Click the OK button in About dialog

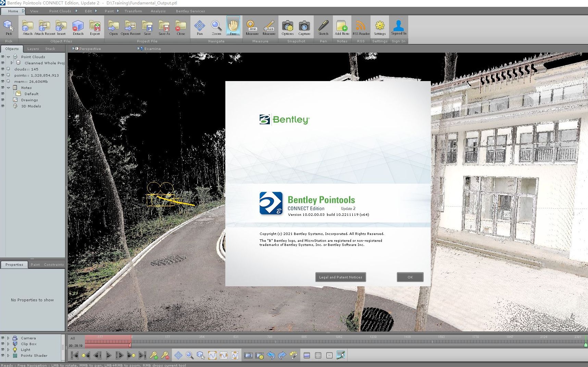410,277
